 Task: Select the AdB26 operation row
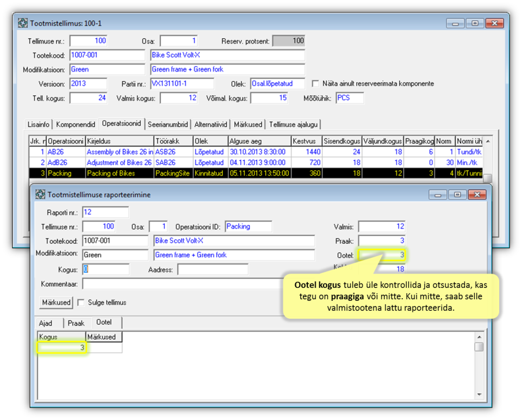pos(256,163)
